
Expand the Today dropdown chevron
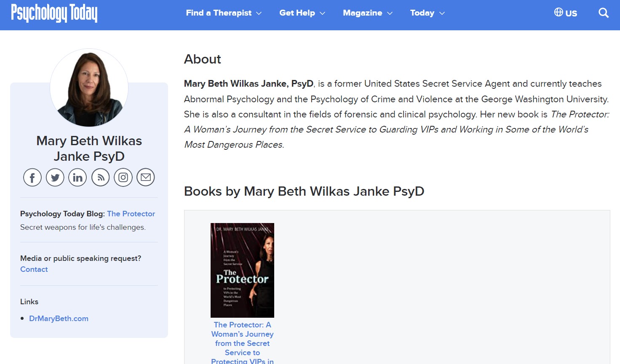[442, 13]
